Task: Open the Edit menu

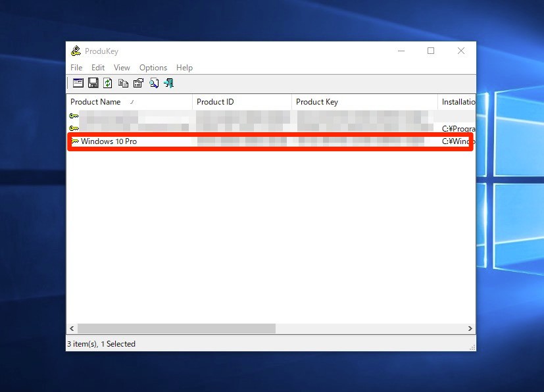Action: tap(98, 68)
